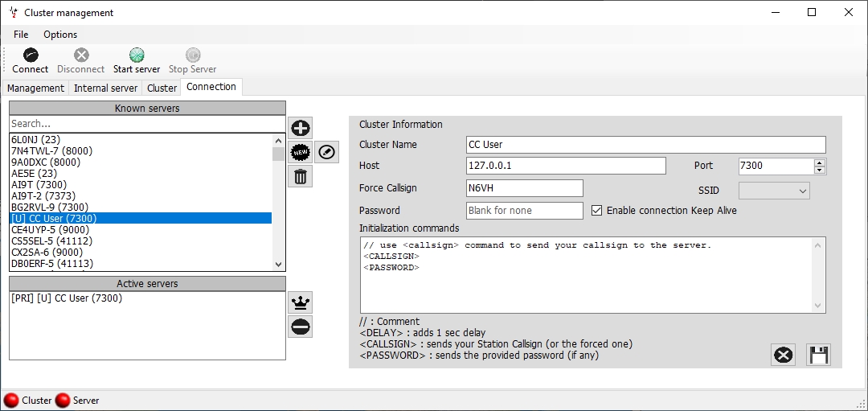The width and height of the screenshot is (868, 411).
Task: Click the Cluster status red light
Action: coord(11,400)
